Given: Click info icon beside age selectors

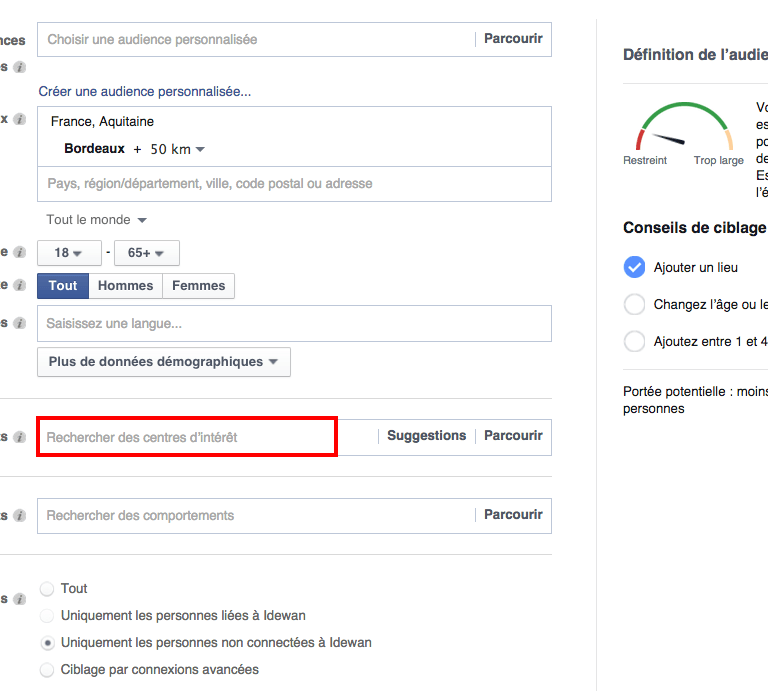Looking at the screenshot, I should pos(19,253).
